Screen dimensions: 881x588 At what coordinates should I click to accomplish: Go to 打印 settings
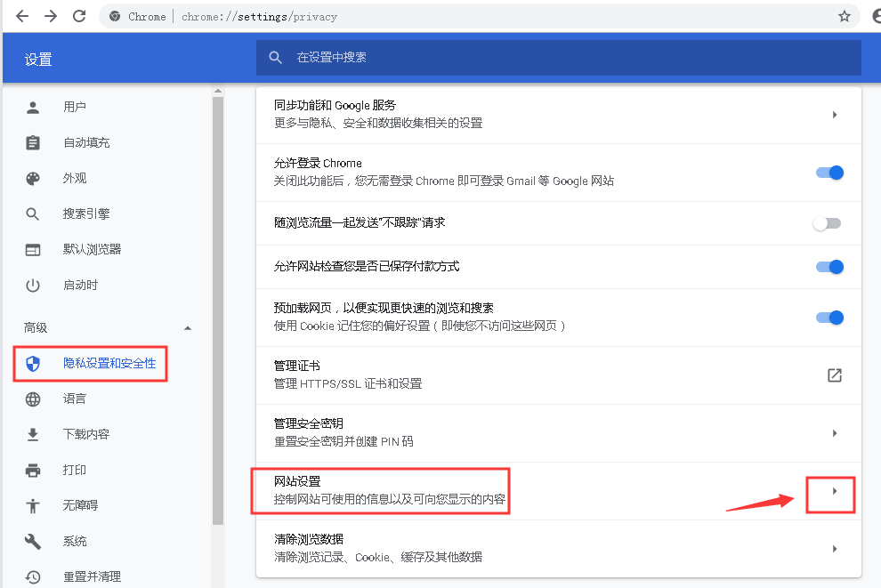(75, 470)
